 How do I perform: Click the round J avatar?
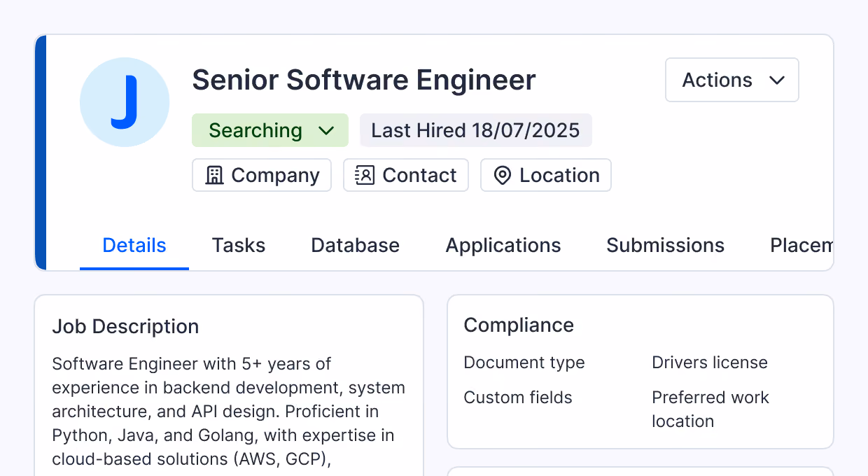(x=125, y=102)
